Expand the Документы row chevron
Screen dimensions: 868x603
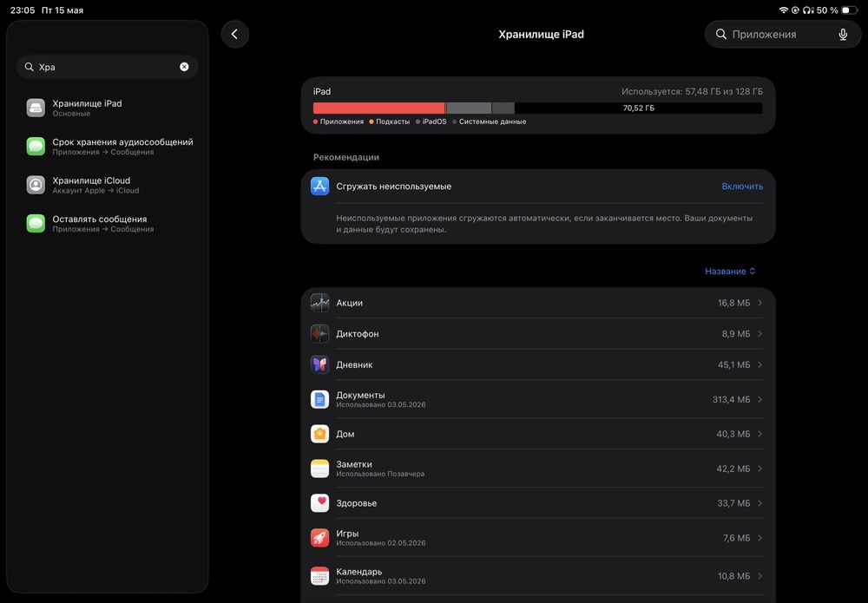pos(760,399)
